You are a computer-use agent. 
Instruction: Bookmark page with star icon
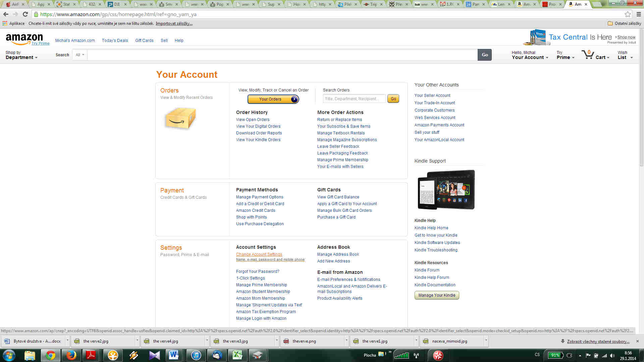click(628, 14)
